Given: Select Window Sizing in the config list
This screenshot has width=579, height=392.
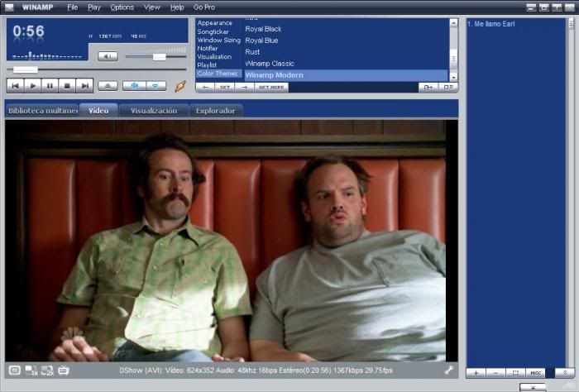Looking at the screenshot, I should click(218, 40).
